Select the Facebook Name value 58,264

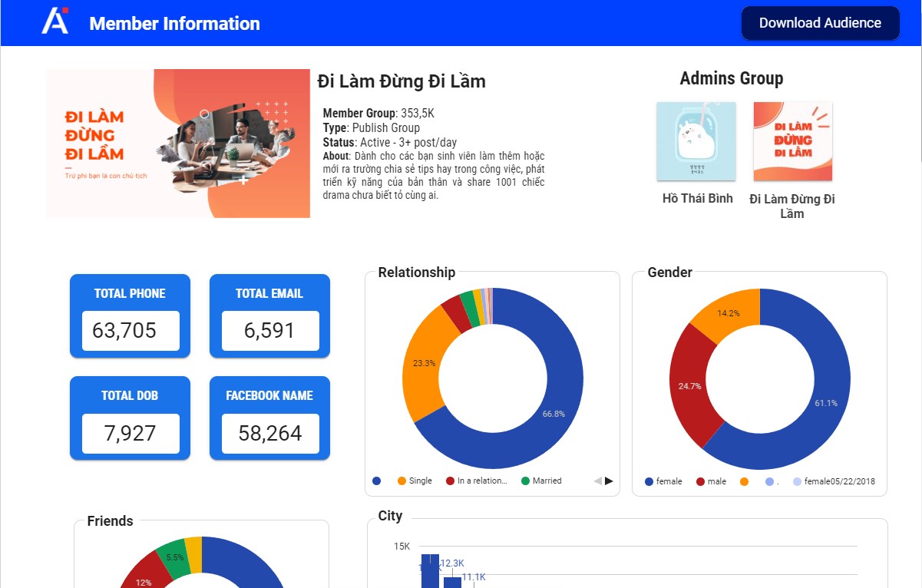pos(270,434)
